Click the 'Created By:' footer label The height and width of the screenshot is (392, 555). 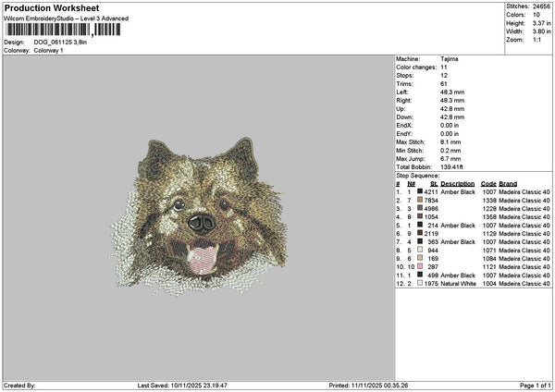point(19,386)
